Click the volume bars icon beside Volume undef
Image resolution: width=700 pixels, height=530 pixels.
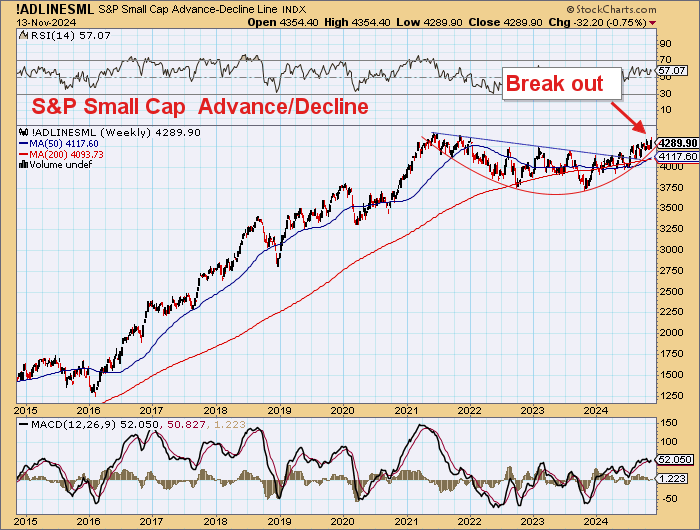coord(23,165)
